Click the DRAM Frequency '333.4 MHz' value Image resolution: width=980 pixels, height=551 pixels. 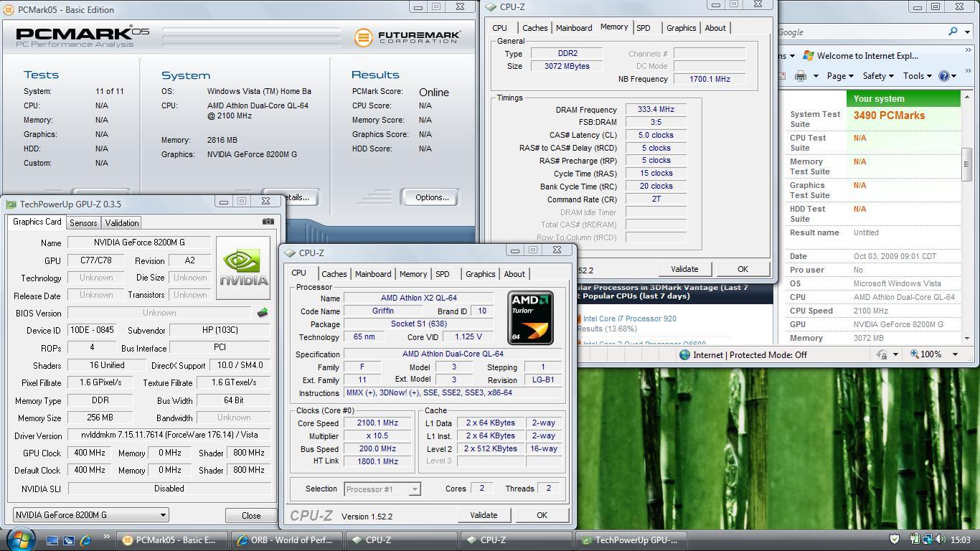tap(656, 110)
